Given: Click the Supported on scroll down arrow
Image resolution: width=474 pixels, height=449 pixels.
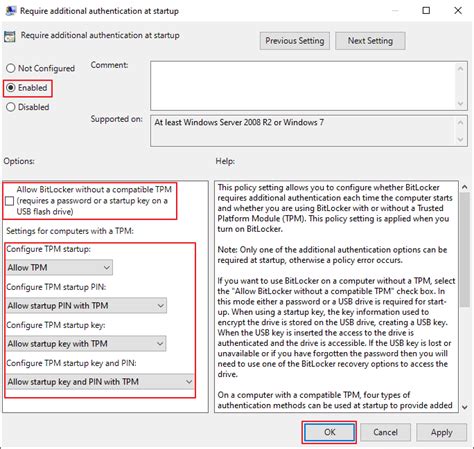Looking at the screenshot, I should point(461,139).
